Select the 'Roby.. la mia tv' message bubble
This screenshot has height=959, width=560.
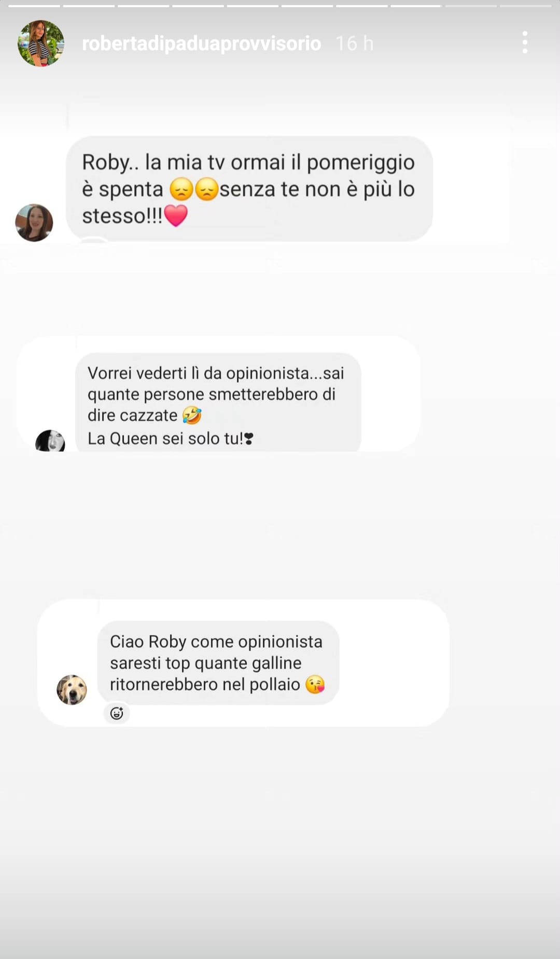click(249, 189)
